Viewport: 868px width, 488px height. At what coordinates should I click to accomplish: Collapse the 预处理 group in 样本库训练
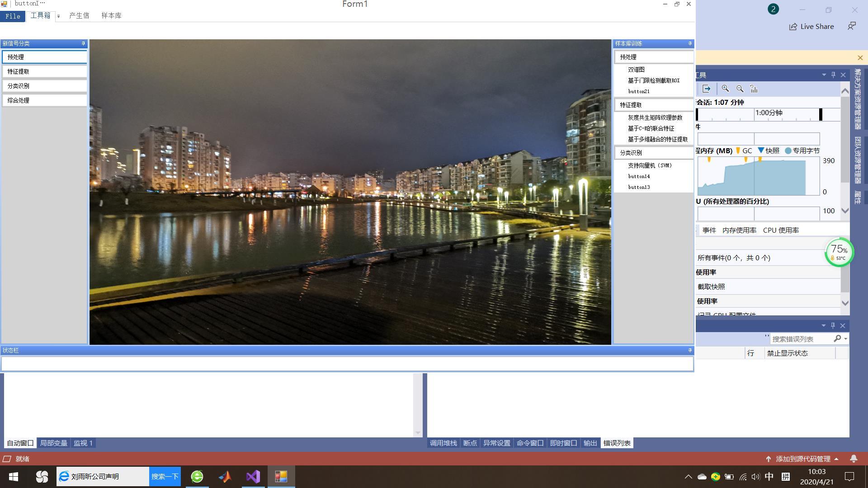pos(654,57)
